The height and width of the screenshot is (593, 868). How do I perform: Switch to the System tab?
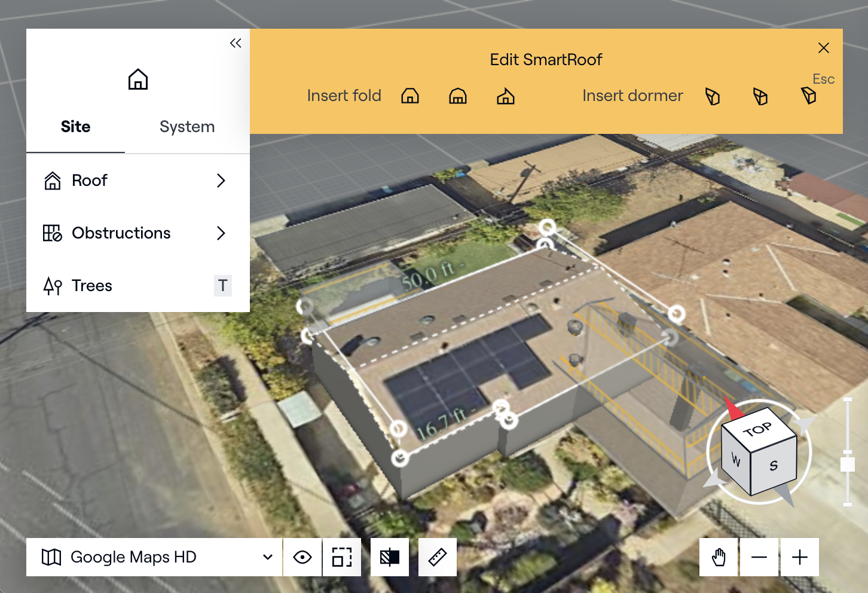coord(187,126)
